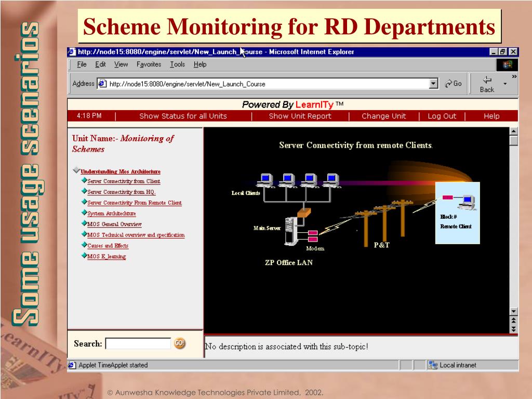Open MOS General Overview link
532x399 pixels.
pyautogui.click(x=114, y=224)
